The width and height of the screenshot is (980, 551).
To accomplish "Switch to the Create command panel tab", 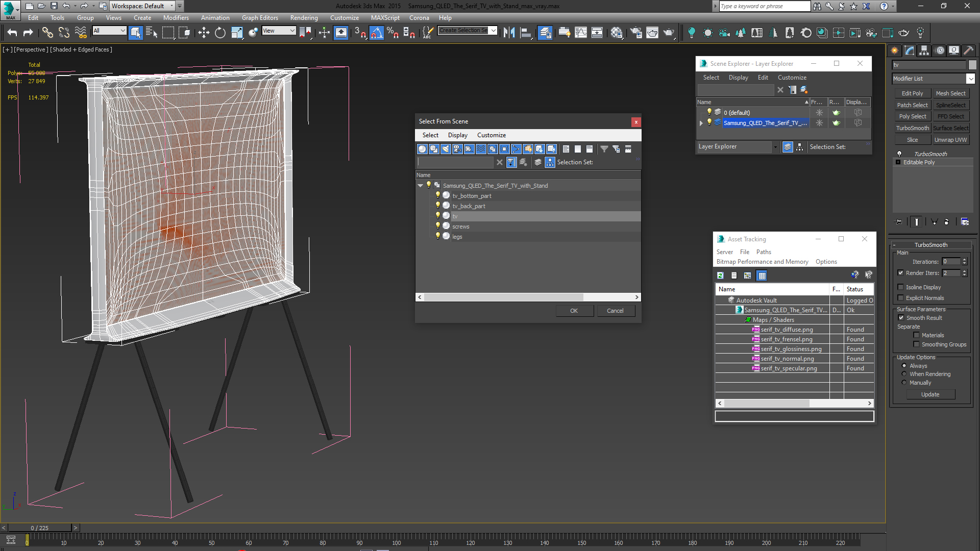I will (894, 51).
